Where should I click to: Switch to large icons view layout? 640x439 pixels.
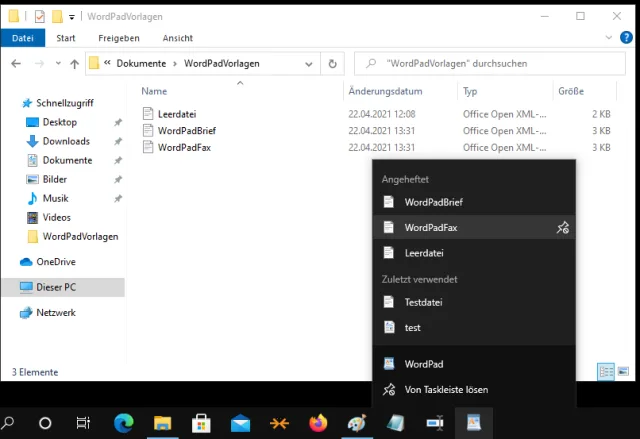622,371
